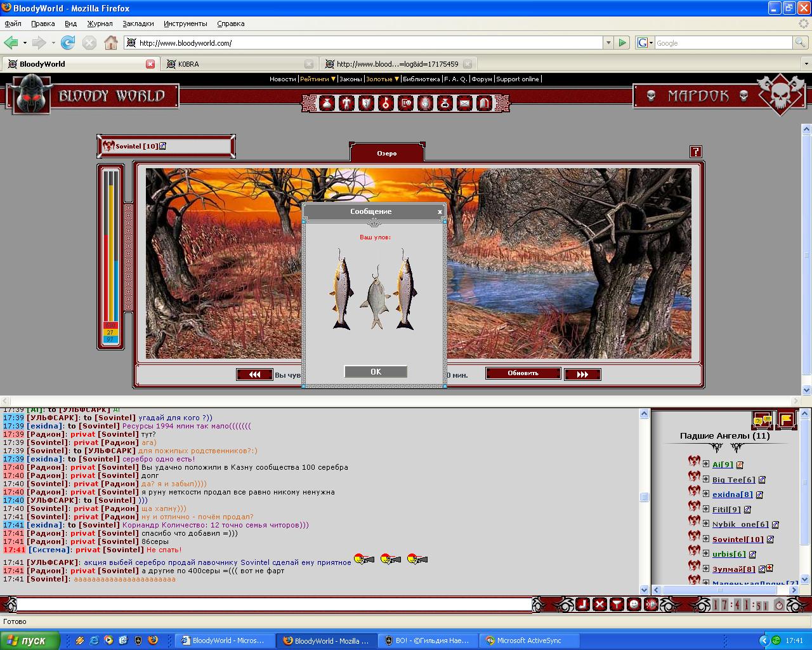Open the mail envelope icon
Viewport: 812px width, 650px height.
tap(464, 103)
